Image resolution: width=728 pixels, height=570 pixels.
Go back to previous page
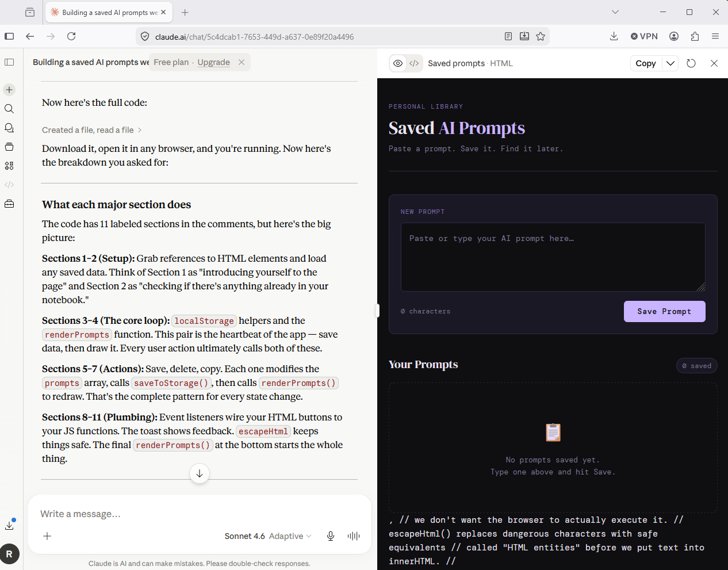pyautogui.click(x=30, y=36)
